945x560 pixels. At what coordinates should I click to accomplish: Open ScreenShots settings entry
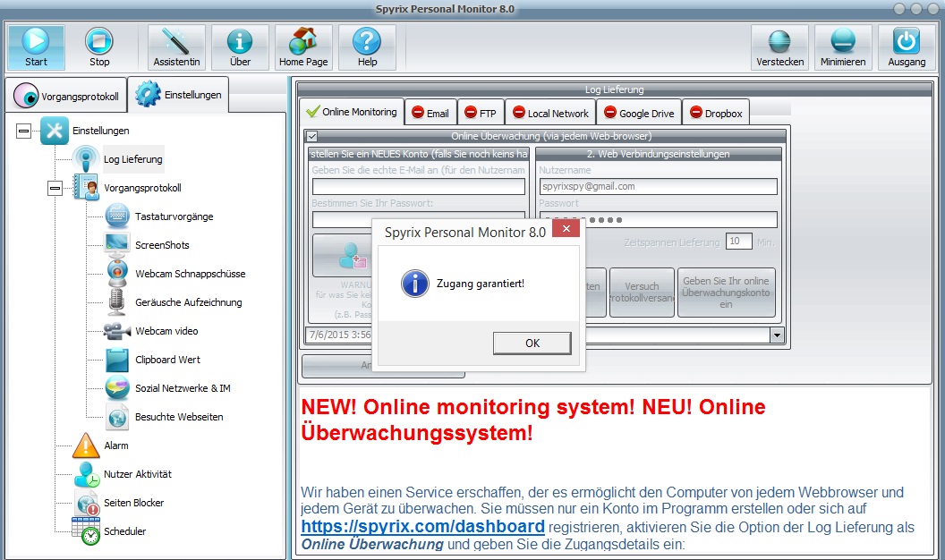tap(162, 245)
